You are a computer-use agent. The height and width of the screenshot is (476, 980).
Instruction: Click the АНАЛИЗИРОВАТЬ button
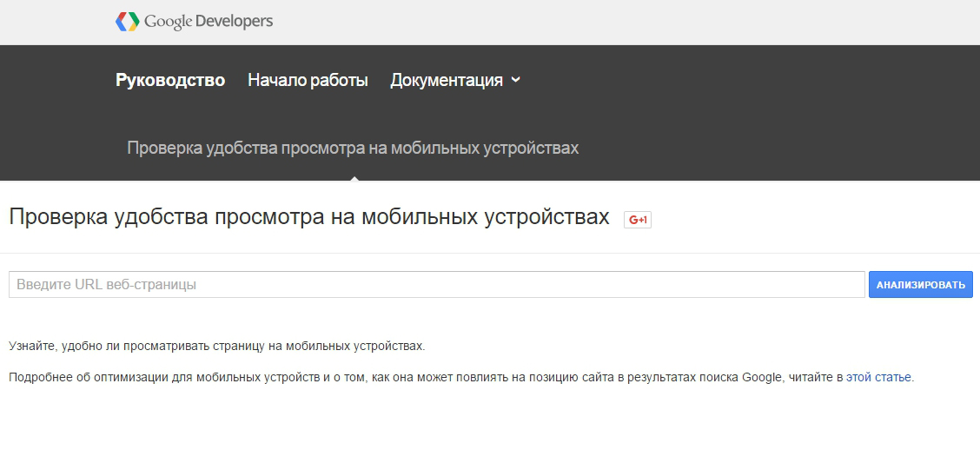(921, 284)
